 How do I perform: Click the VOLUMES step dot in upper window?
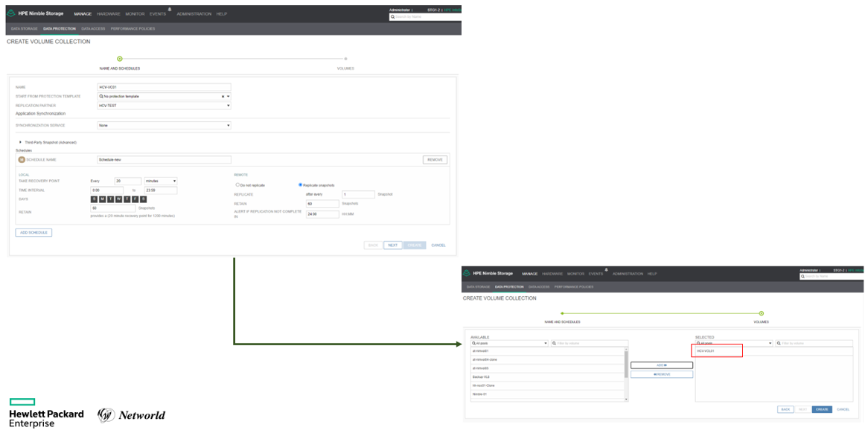[x=345, y=59]
